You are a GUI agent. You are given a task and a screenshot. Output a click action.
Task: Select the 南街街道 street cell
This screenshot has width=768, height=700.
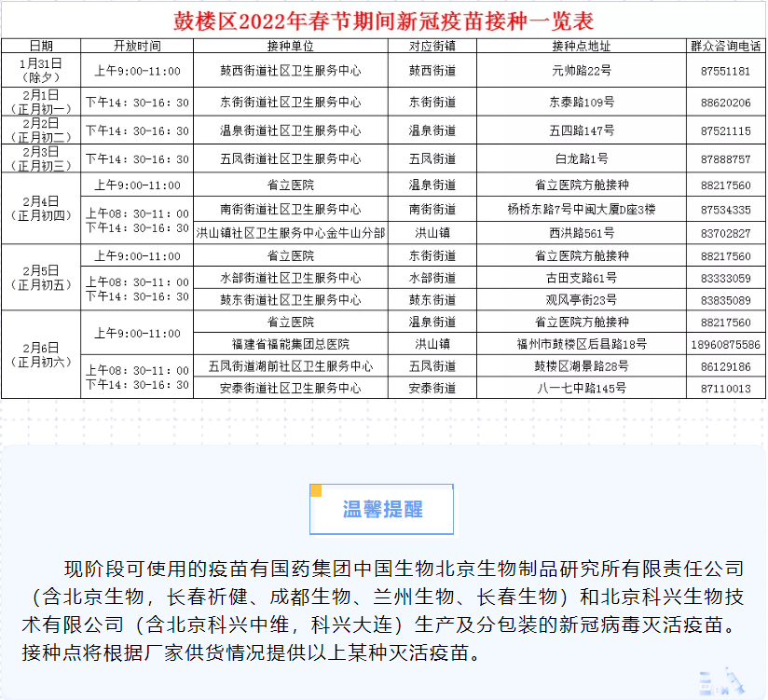click(432, 209)
